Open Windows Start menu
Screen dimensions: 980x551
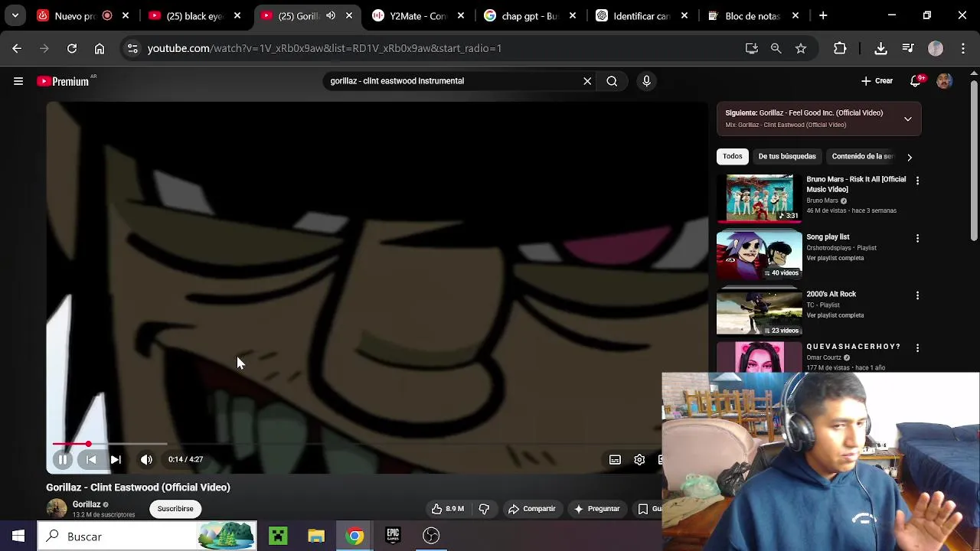click(18, 536)
